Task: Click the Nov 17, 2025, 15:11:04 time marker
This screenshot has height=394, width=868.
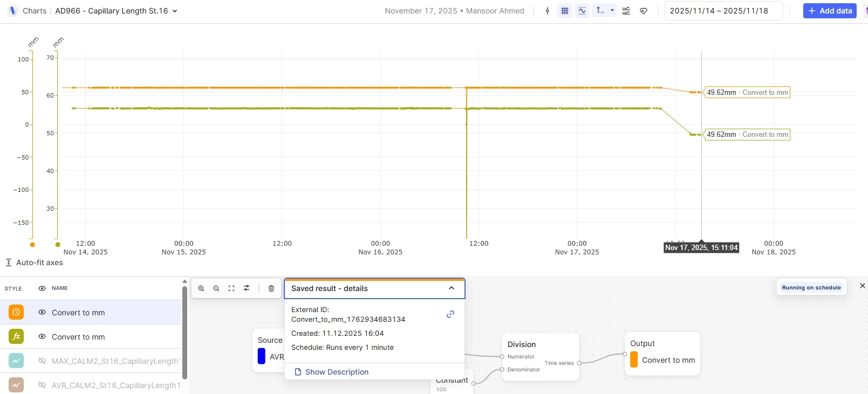Action: (701, 247)
